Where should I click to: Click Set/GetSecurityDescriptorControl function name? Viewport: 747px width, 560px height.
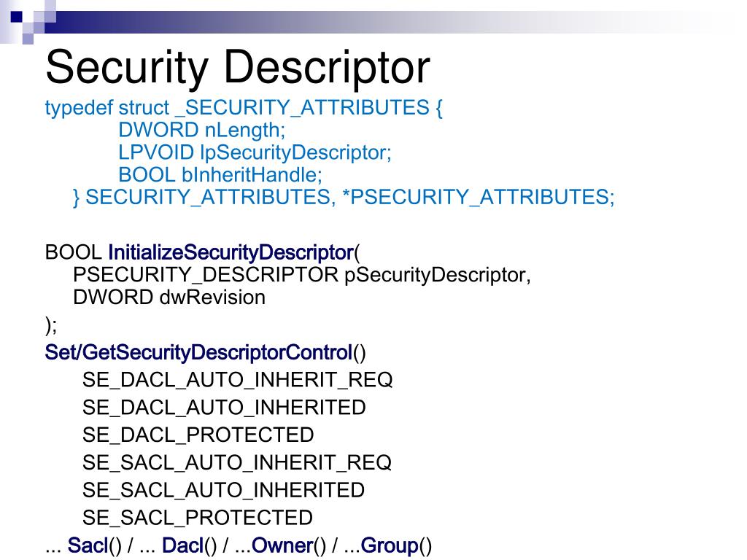tap(198, 353)
